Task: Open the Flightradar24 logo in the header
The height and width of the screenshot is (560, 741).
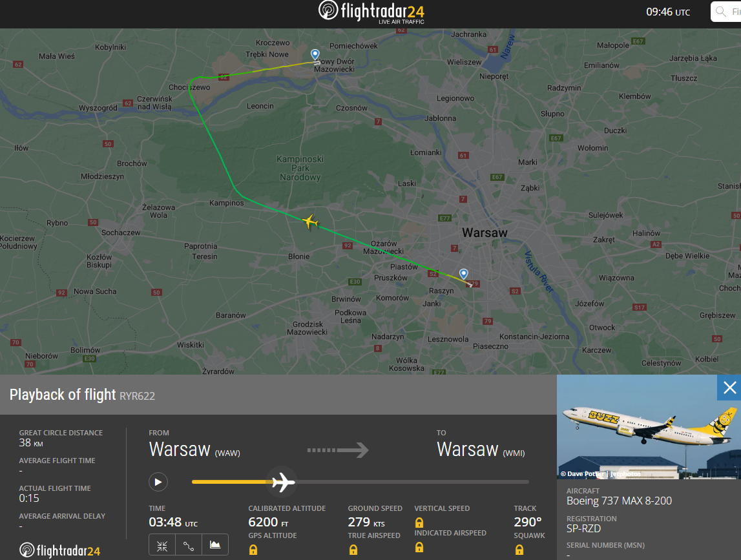Action: pyautogui.click(x=371, y=12)
